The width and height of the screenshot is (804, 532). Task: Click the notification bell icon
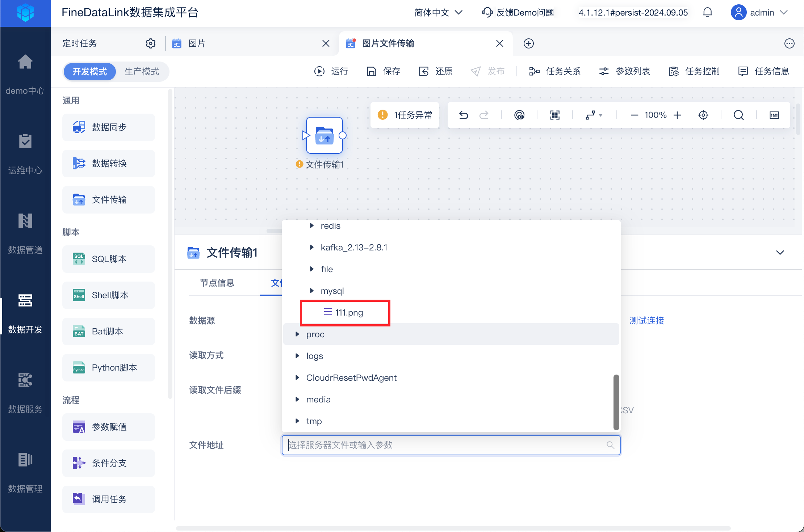707,13
